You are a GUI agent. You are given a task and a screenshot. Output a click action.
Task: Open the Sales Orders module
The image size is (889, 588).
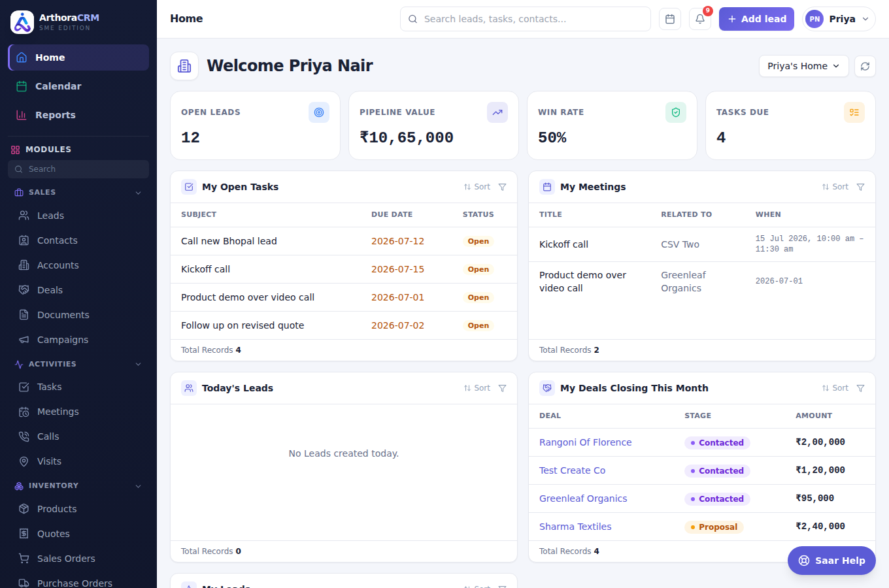(78, 559)
